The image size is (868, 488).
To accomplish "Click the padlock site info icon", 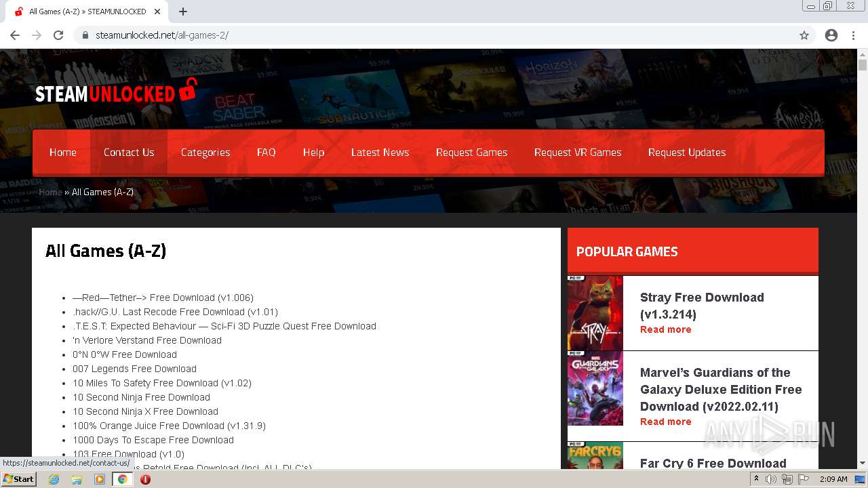I will [x=85, y=35].
